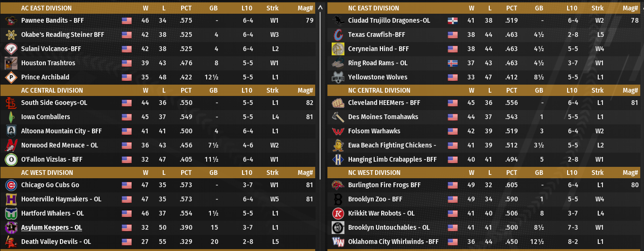Sort NC East Division by W column

471,8
